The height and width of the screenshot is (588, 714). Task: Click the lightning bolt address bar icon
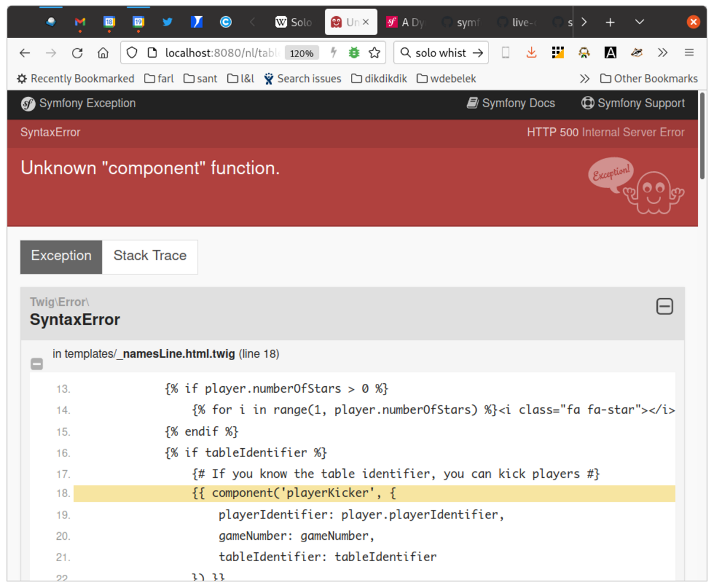334,53
